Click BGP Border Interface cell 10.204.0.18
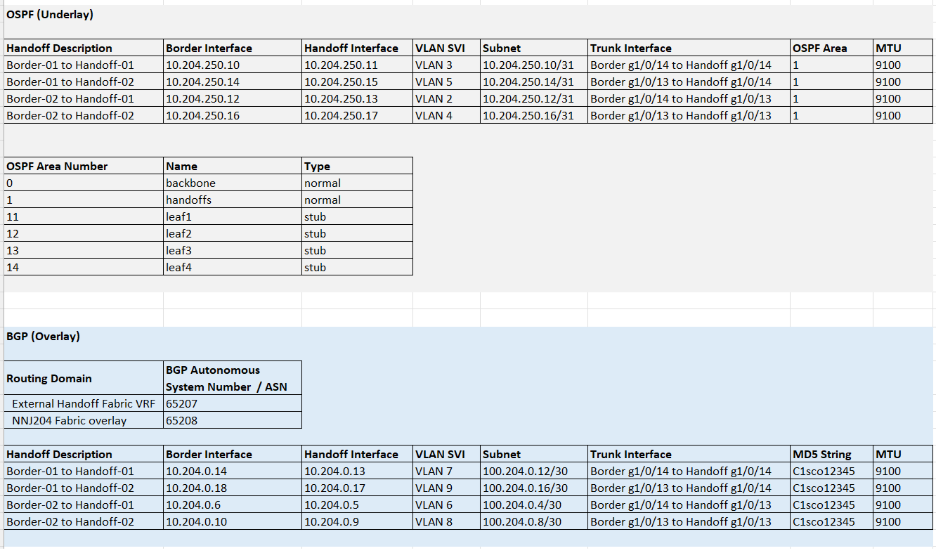The image size is (936, 549). [232, 488]
